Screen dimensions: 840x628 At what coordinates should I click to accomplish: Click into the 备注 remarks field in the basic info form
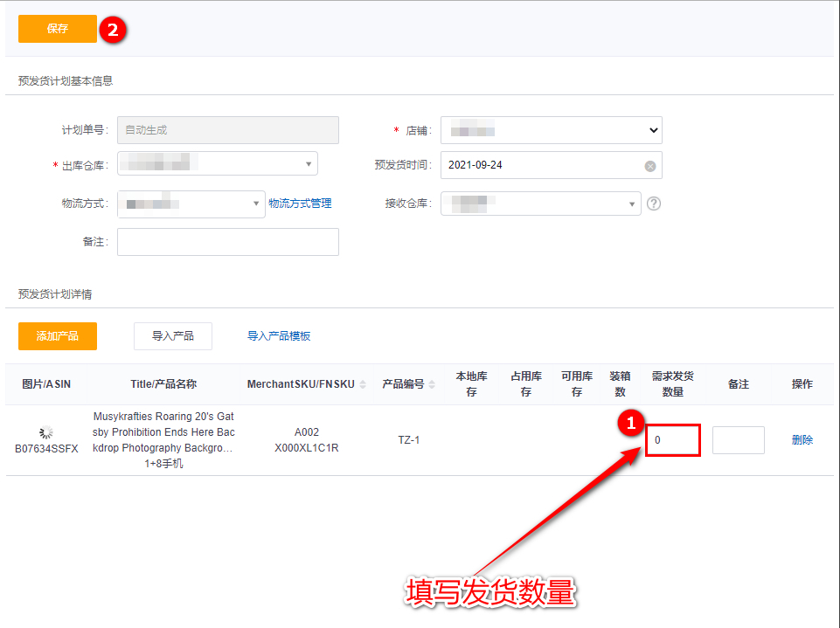[x=227, y=242]
